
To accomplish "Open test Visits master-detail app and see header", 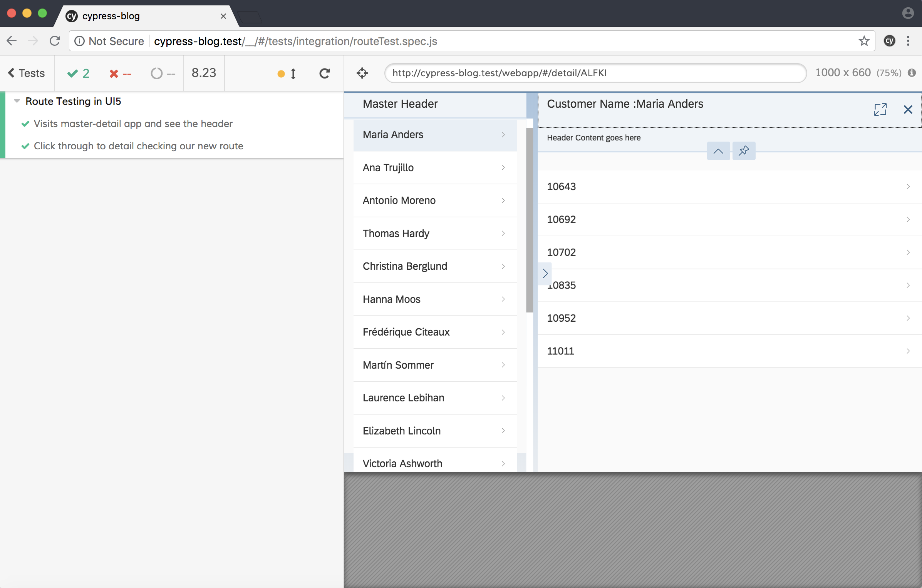I will pos(133,124).
